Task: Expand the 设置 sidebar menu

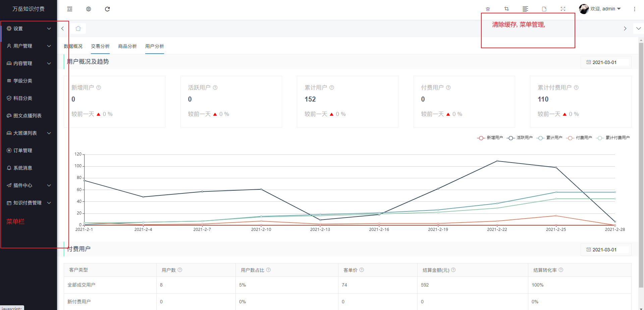Action: pos(29,28)
